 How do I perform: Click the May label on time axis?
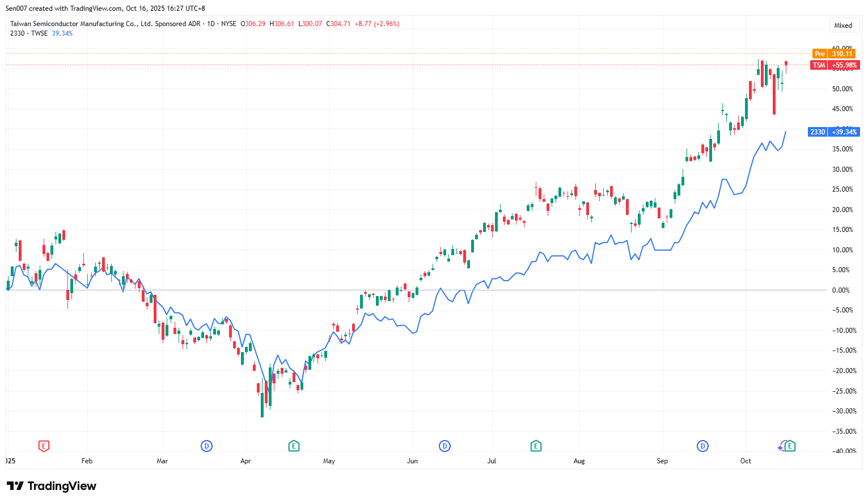[x=329, y=461]
